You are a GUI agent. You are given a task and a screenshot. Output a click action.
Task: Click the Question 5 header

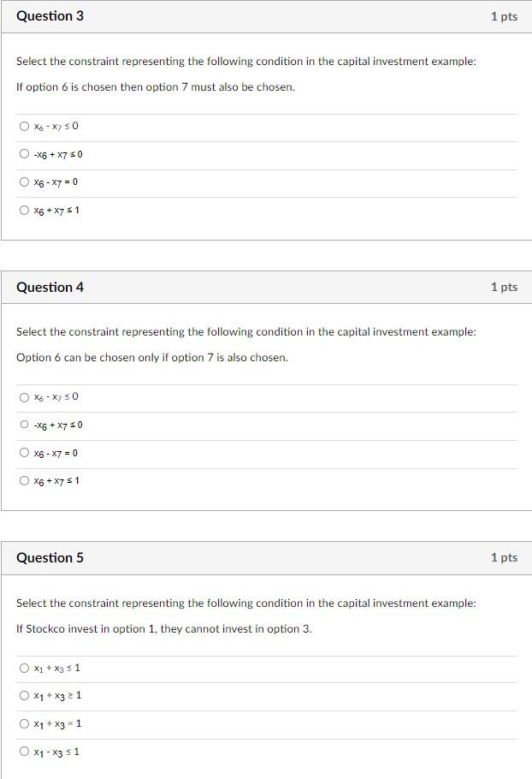(47, 557)
